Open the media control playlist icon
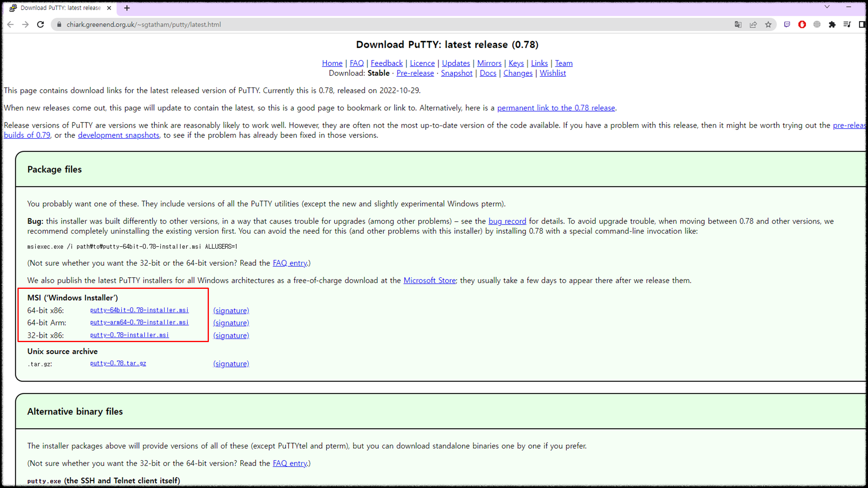Screen dimensions: 868x488 pyautogui.click(x=847, y=25)
